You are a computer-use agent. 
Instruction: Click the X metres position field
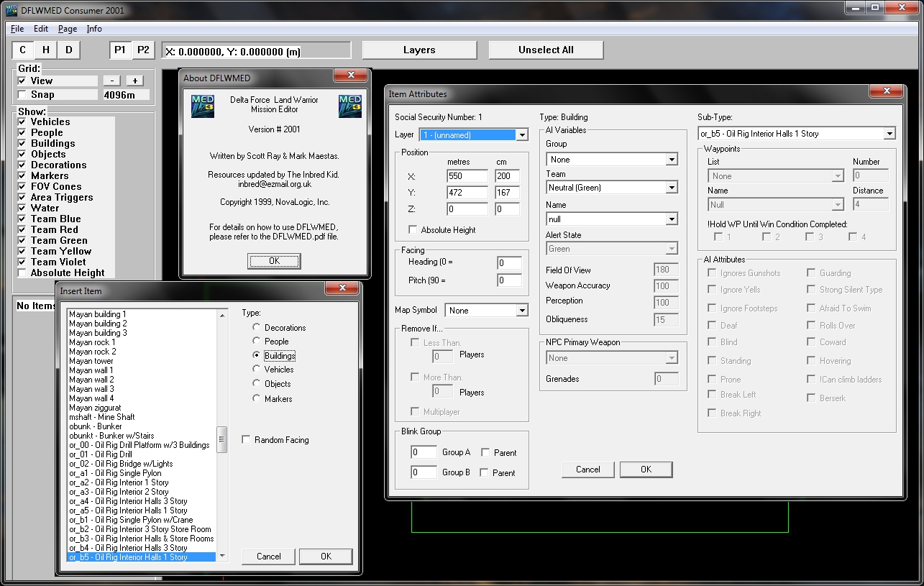point(467,176)
